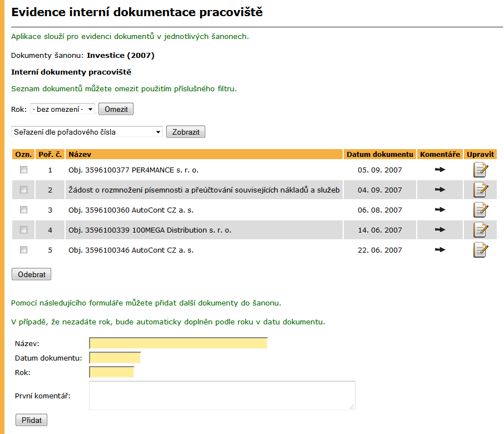The height and width of the screenshot is (434, 504).
Task: Click the Zobrazit button
Action: (186, 132)
